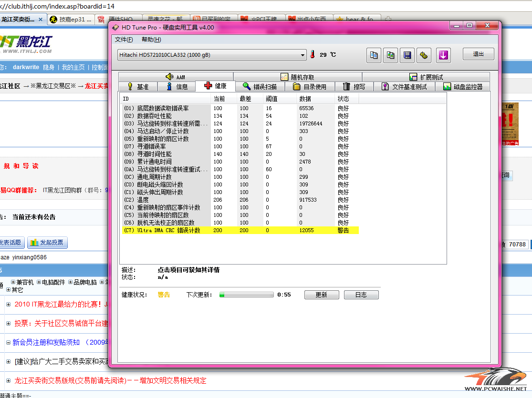Screen dimensions: 532x398
Task: Open the 龙江买卖街交易版规 thread link
Action: (110, 381)
